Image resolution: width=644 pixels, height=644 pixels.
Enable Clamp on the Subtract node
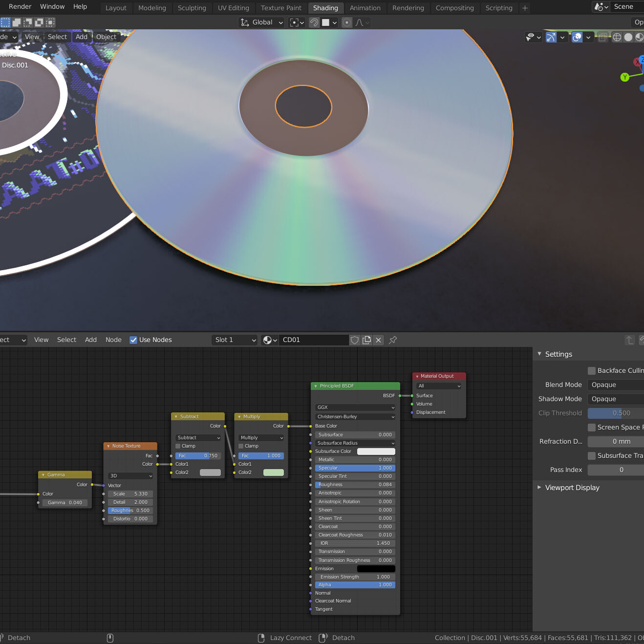click(x=178, y=446)
